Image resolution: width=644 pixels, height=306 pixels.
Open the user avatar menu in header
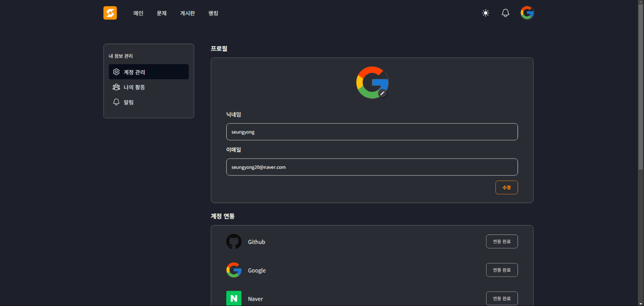point(527,13)
